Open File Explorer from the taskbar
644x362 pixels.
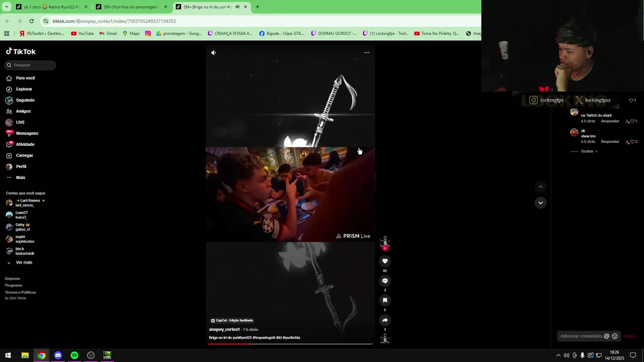pos(25,355)
